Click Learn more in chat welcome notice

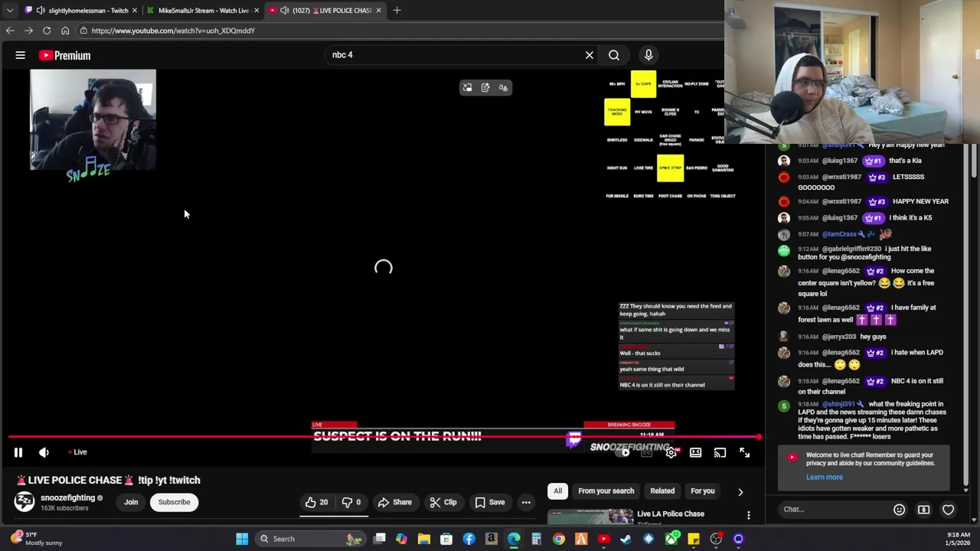[824, 477]
